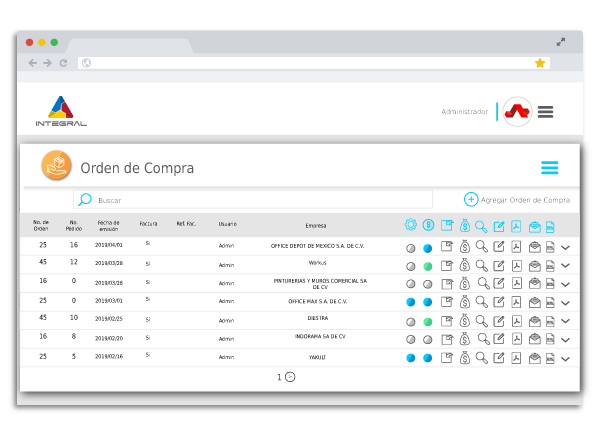Open pagination dropdown next to page 1
The height and width of the screenshot is (435, 600).
coord(290,377)
